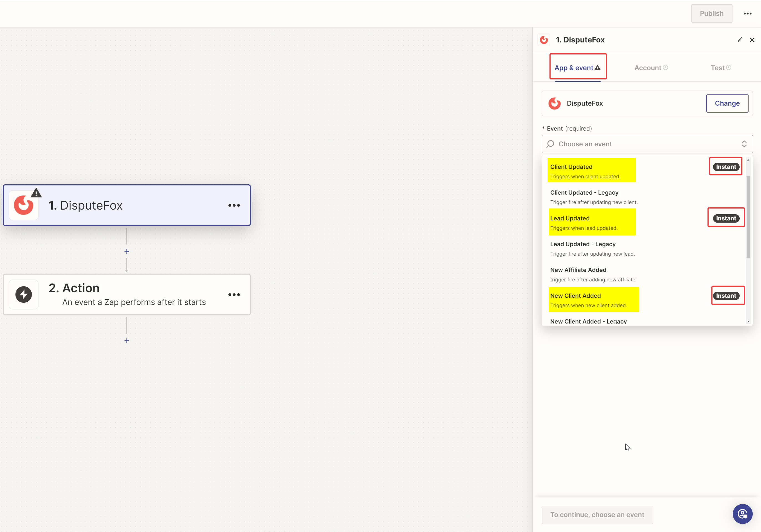Image resolution: width=761 pixels, height=532 pixels.
Task: Click Change to switch the app
Action: point(727,103)
